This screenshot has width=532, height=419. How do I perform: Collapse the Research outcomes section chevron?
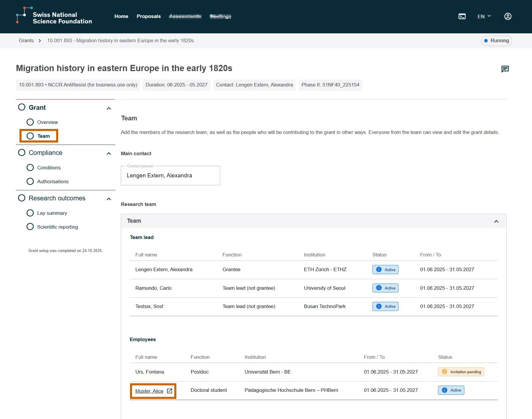click(x=109, y=199)
